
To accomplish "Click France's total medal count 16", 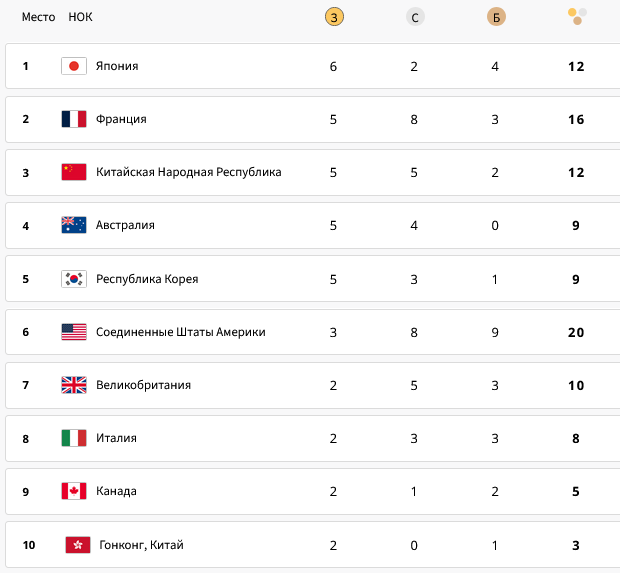I will [576, 120].
